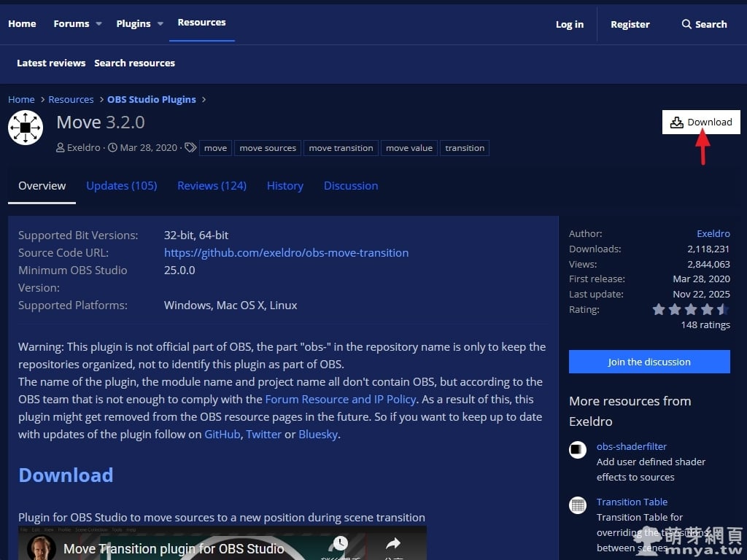Image resolution: width=747 pixels, height=560 pixels.
Task: Click the Transition Table resource icon
Action: coord(578,505)
